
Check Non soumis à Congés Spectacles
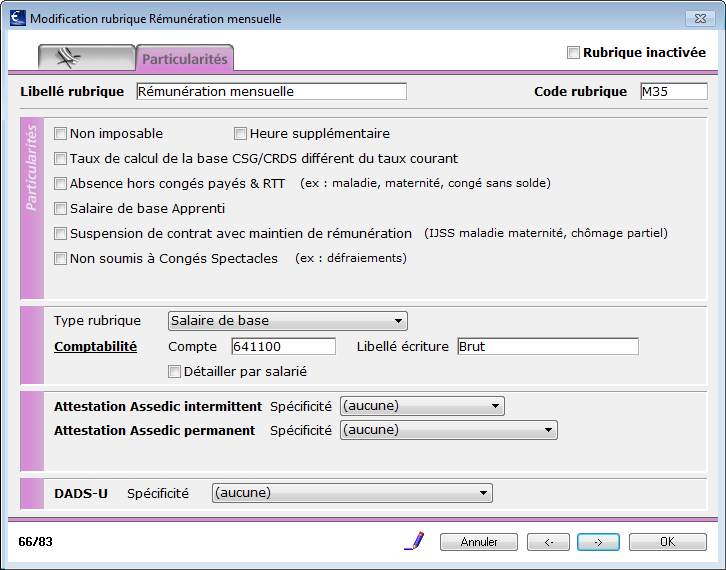[60, 258]
